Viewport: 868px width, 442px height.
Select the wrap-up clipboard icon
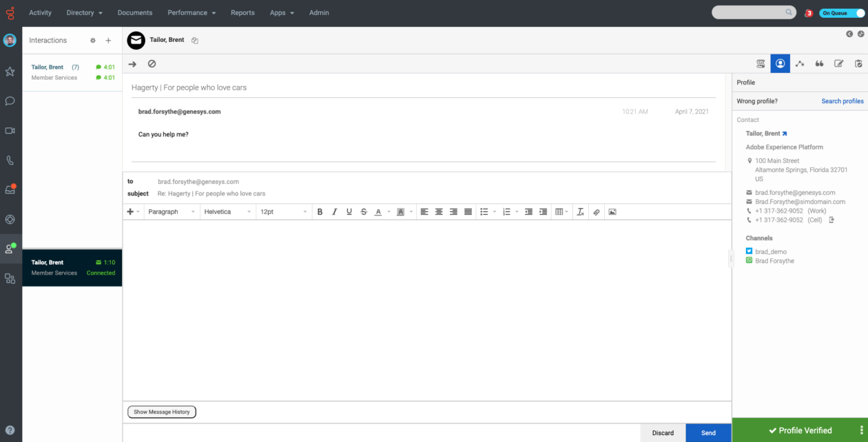858,63
